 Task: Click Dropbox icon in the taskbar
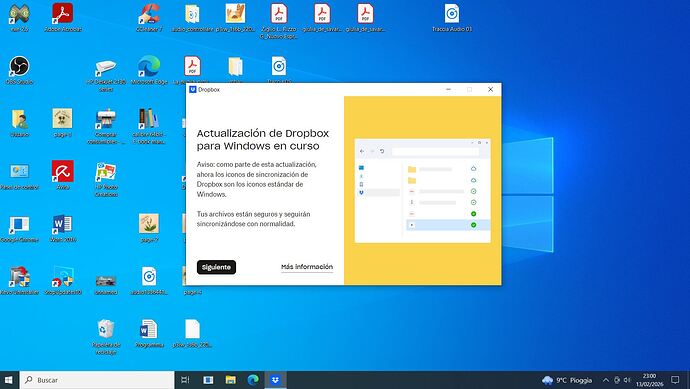(275, 380)
